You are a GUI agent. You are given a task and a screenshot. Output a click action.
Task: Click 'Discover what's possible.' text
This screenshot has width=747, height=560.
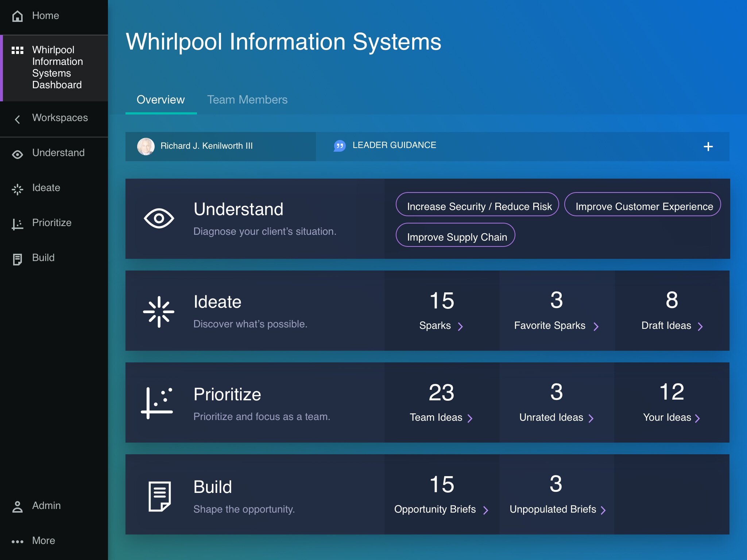click(x=250, y=324)
